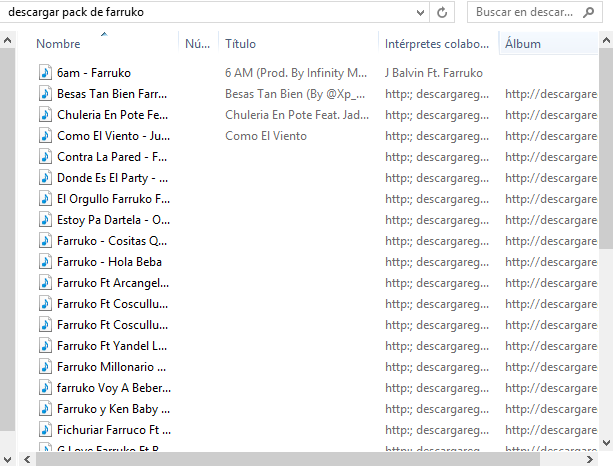Click the file icon for Fichuriar Farruco Ft ...
The image size is (613, 466).
[x=45, y=430]
